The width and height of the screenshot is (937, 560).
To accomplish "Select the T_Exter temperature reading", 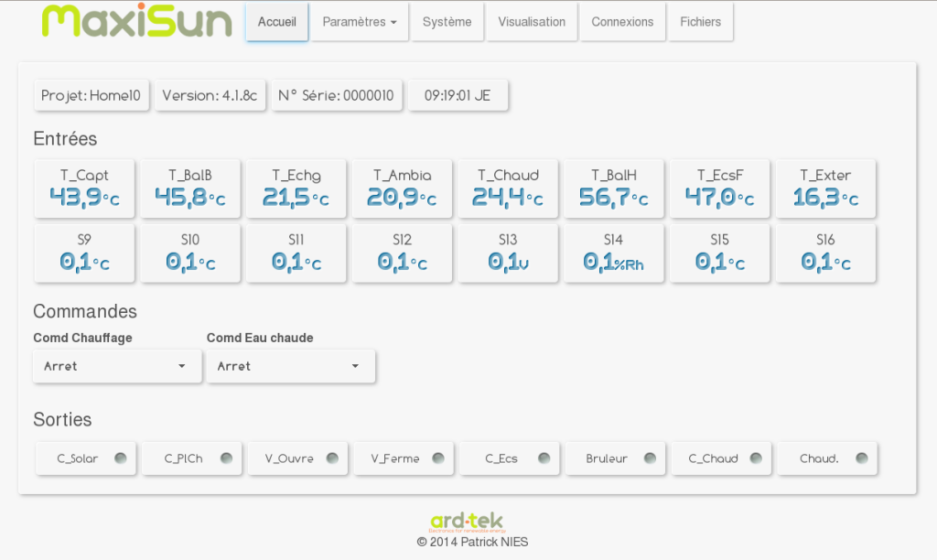I will pyautogui.click(x=825, y=188).
